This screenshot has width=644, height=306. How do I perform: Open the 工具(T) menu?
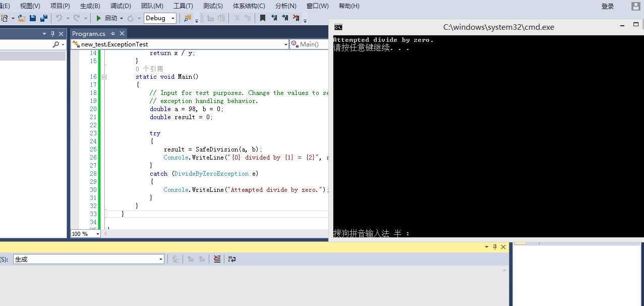click(183, 6)
